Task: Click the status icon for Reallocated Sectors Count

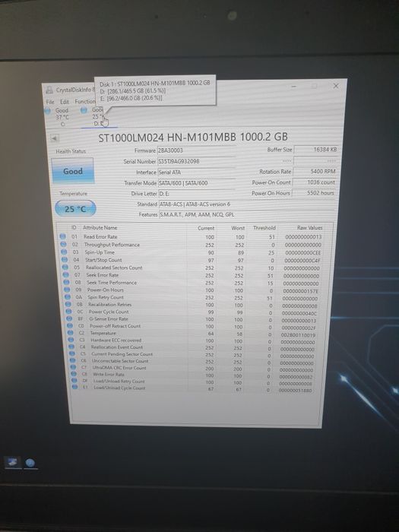Action: coord(65,268)
